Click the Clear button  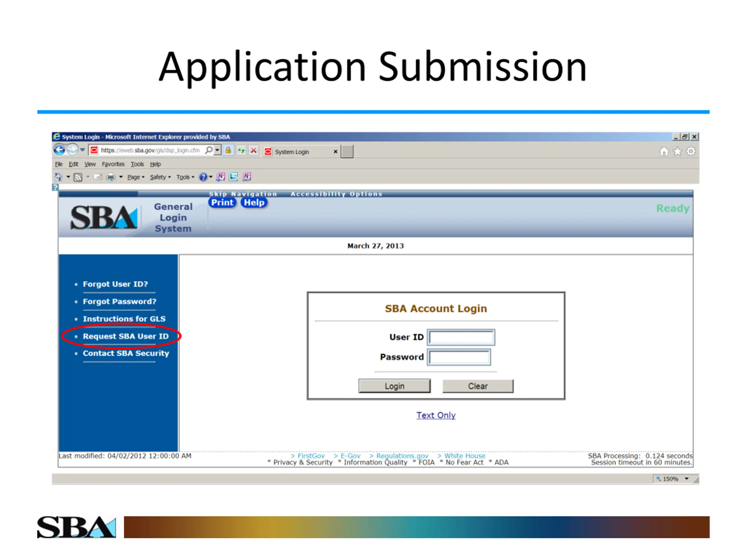tap(478, 386)
